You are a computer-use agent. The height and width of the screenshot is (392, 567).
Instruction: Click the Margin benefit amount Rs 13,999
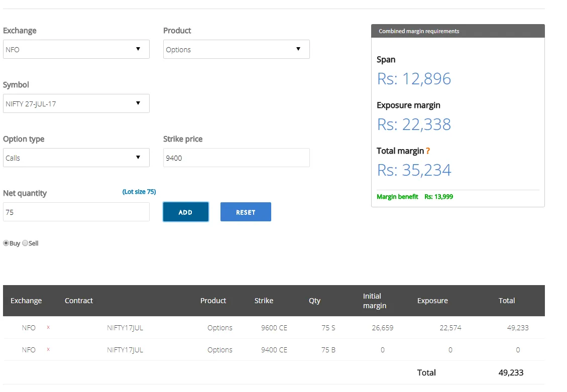point(439,196)
